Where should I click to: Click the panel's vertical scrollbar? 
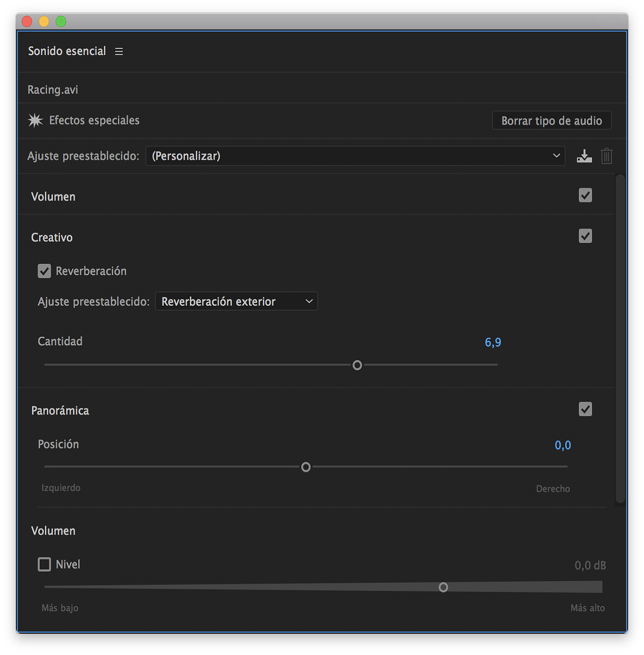pos(620,339)
